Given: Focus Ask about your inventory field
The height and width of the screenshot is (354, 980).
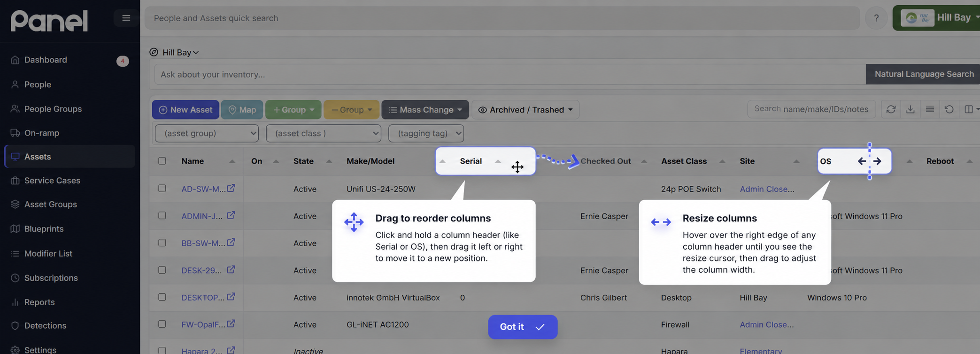Looking at the screenshot, I should coord(510,74).
